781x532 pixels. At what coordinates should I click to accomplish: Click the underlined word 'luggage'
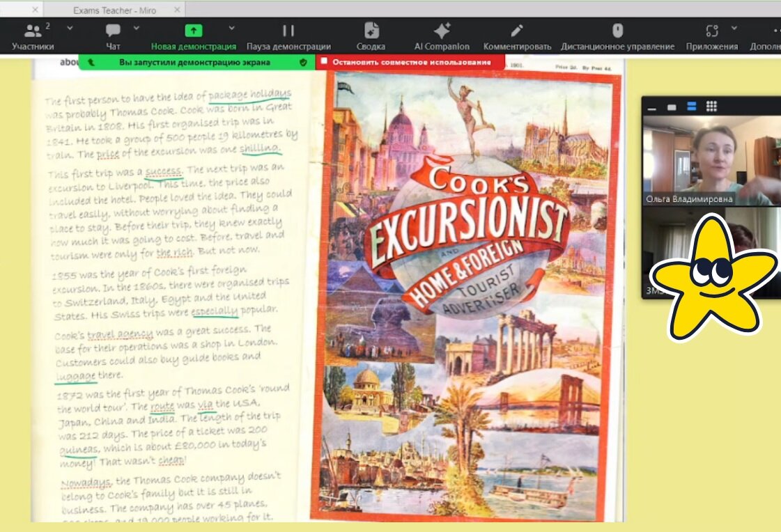76,376
